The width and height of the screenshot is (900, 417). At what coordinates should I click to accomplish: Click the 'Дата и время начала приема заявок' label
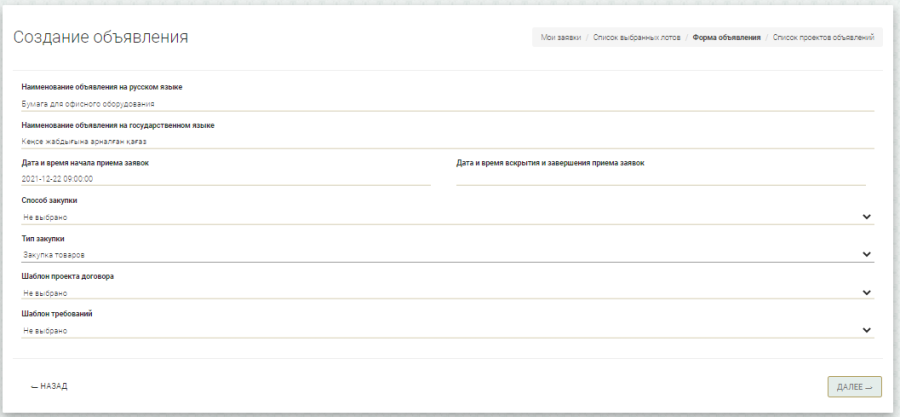click(85, 162)
